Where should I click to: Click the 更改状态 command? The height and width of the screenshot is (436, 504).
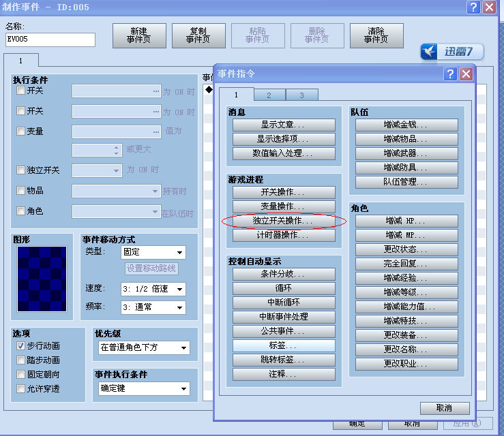click(406, 249)
